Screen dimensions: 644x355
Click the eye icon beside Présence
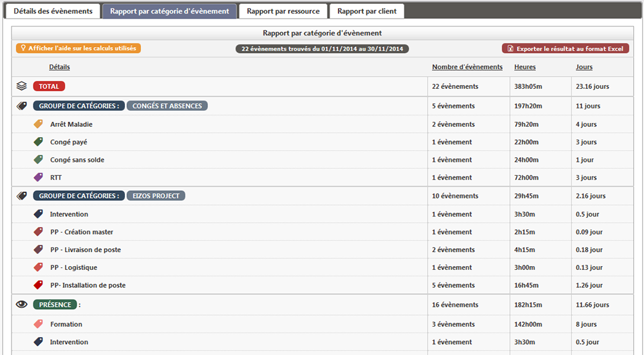pos(22,305)
